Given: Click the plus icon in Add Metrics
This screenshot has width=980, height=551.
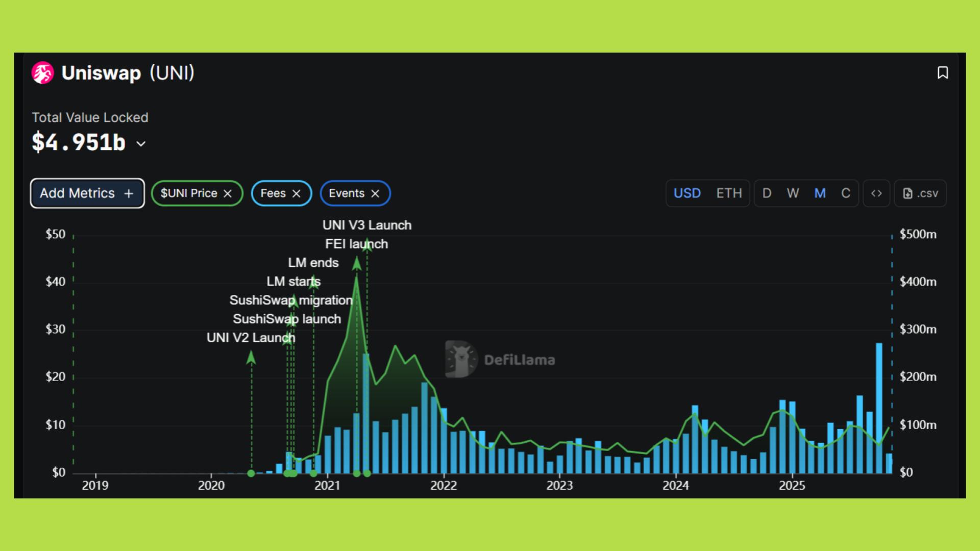Looking at the screenshot, I should point(129,194).
